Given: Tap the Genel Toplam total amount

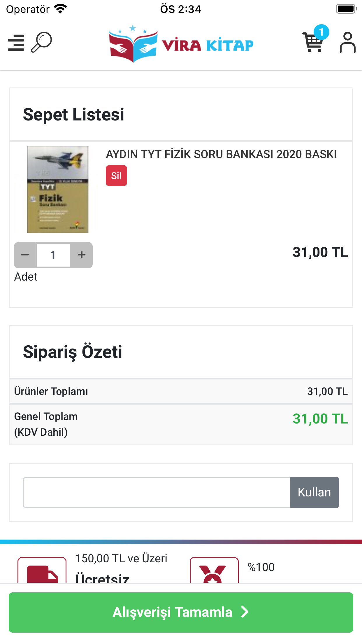Looking at the screenshot, I should click(320, 419).
